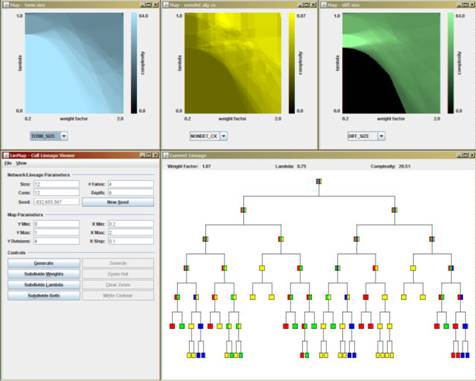Open the View menu
Image resolution: width=476 pixels, height=381 pixels.
point(21,163)
